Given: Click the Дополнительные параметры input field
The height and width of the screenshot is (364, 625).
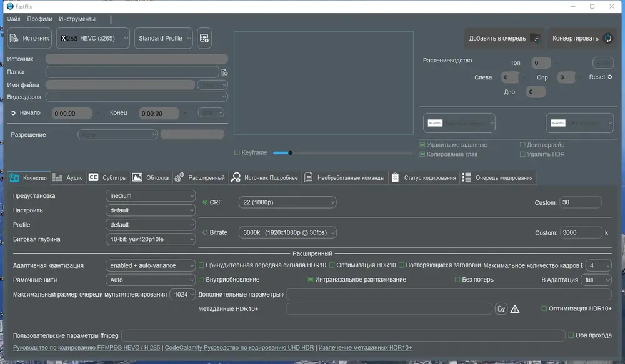Looking at the screenshot, I should pos(448,294).
